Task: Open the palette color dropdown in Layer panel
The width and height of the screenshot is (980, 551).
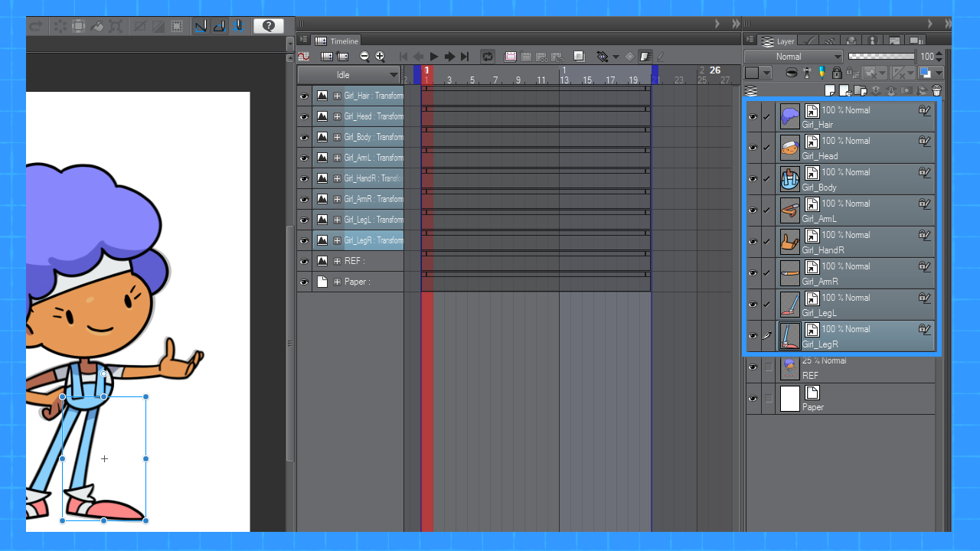Action: point(759,73)
